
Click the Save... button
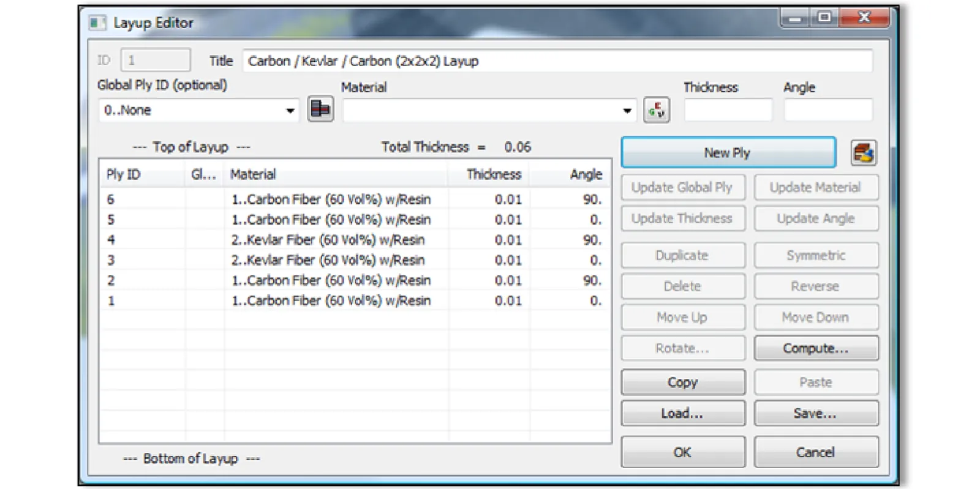coord(816,413)
